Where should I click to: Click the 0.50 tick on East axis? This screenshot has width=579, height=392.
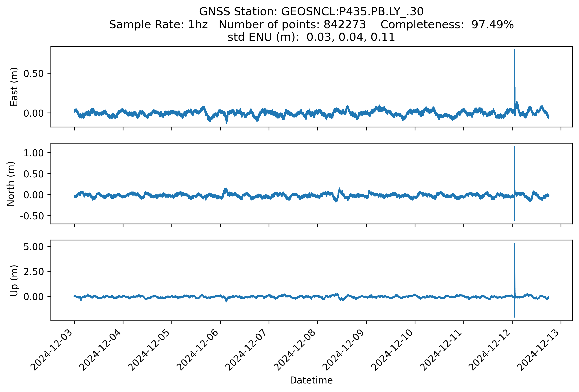click(33, 74)
